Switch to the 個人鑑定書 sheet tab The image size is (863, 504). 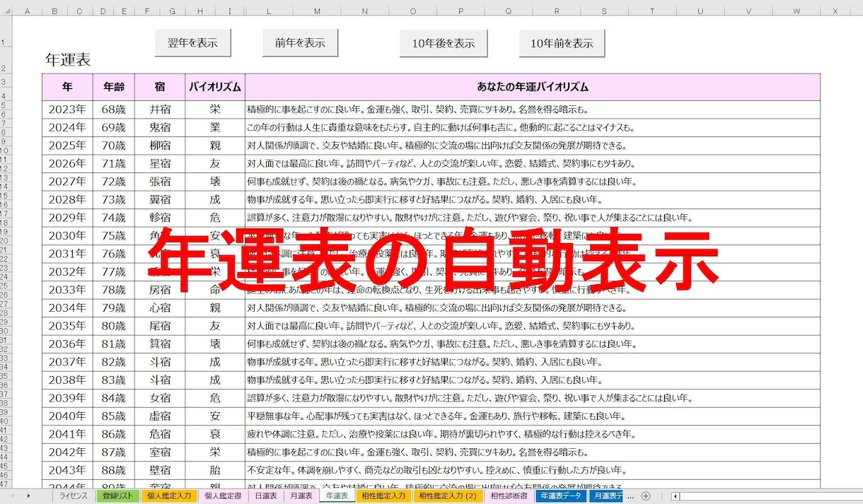click(223, 496)
